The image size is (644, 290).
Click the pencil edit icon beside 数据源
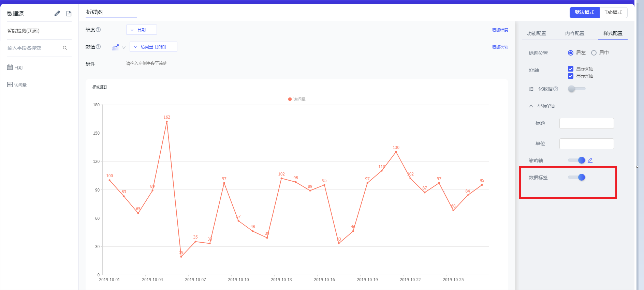57,13
